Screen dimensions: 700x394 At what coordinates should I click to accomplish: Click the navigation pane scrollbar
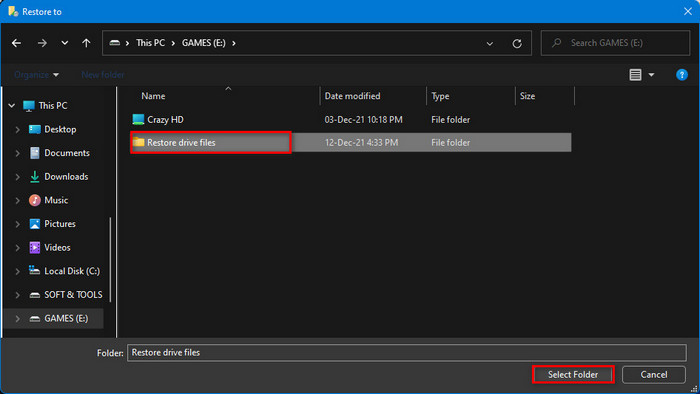pos(110,260)
